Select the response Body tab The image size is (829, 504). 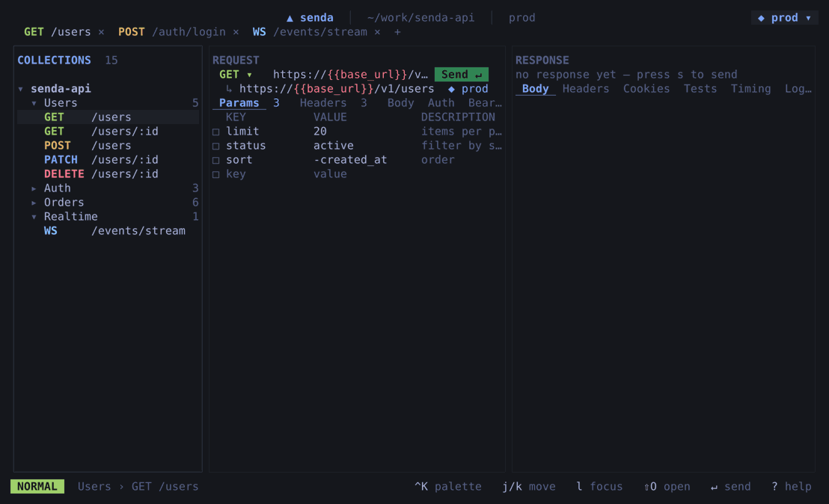tap(535, 89)
